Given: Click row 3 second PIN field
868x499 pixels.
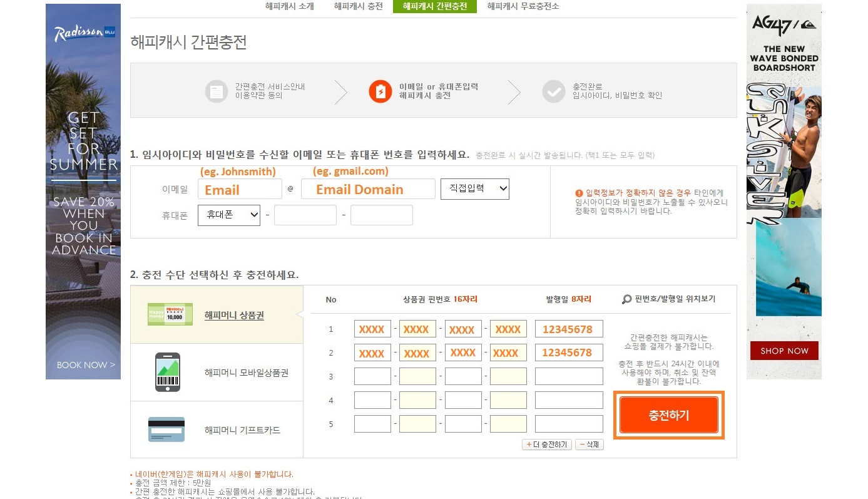Looking at the screenshot, I should pyautogui.click(x=417, y=376).
